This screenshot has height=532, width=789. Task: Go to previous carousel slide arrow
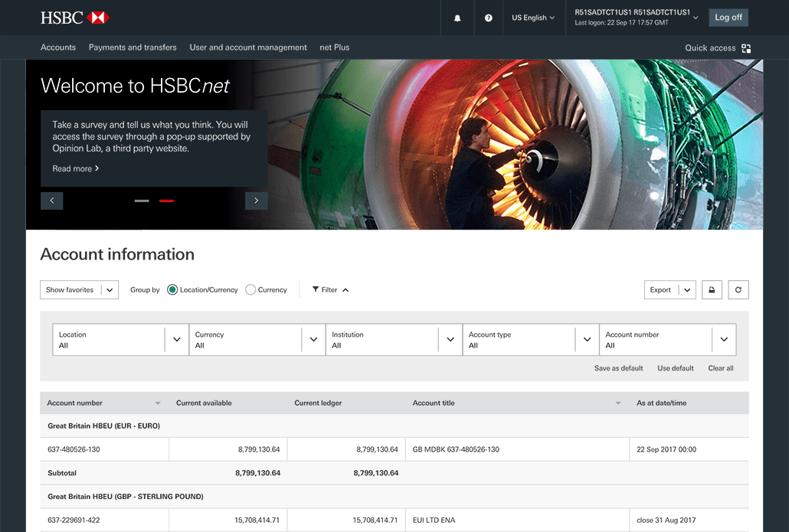tap(52, 201)
